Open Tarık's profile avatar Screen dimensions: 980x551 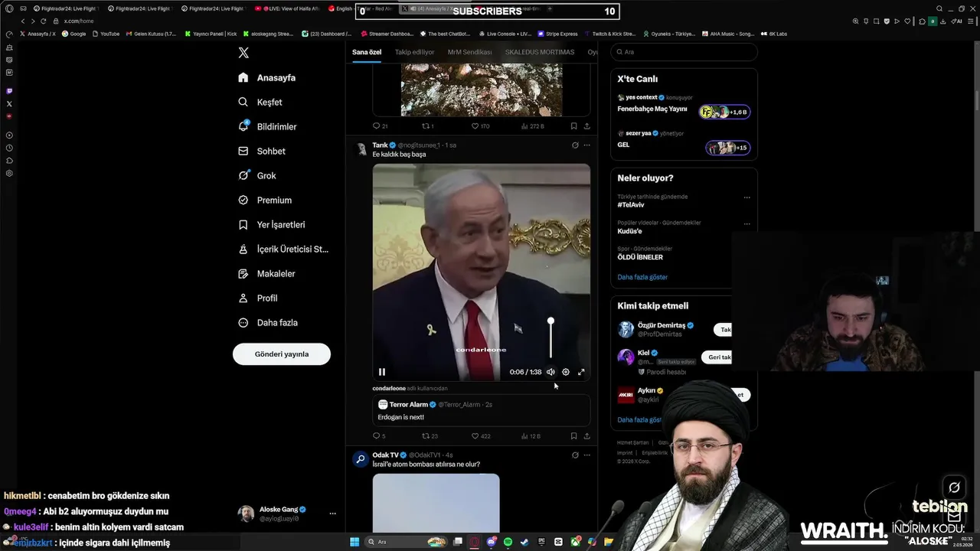(x=361, y=148)
